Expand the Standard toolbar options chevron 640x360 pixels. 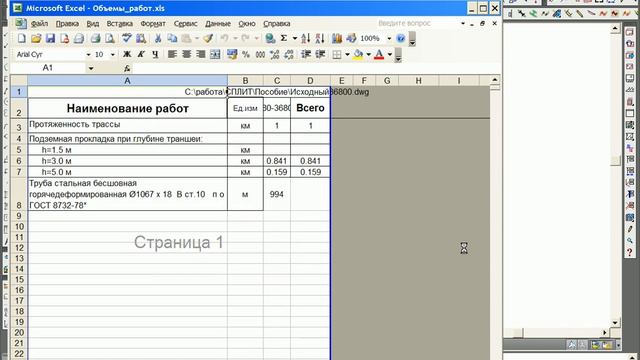pos(412,40)
